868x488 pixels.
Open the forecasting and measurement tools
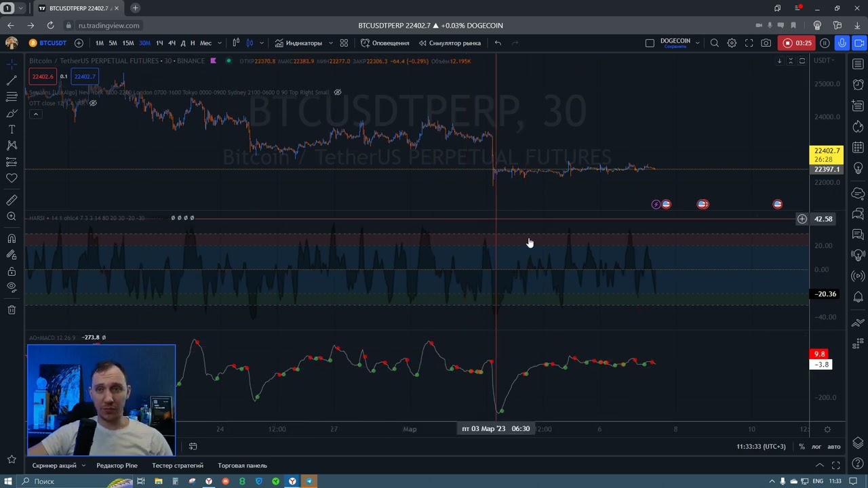(12, 161)
